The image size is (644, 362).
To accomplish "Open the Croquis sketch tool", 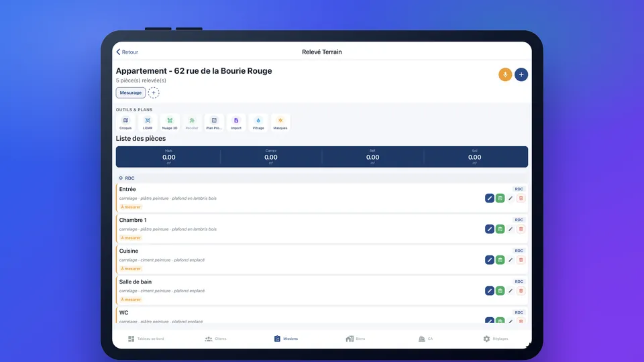I will (x=125, y=123).
